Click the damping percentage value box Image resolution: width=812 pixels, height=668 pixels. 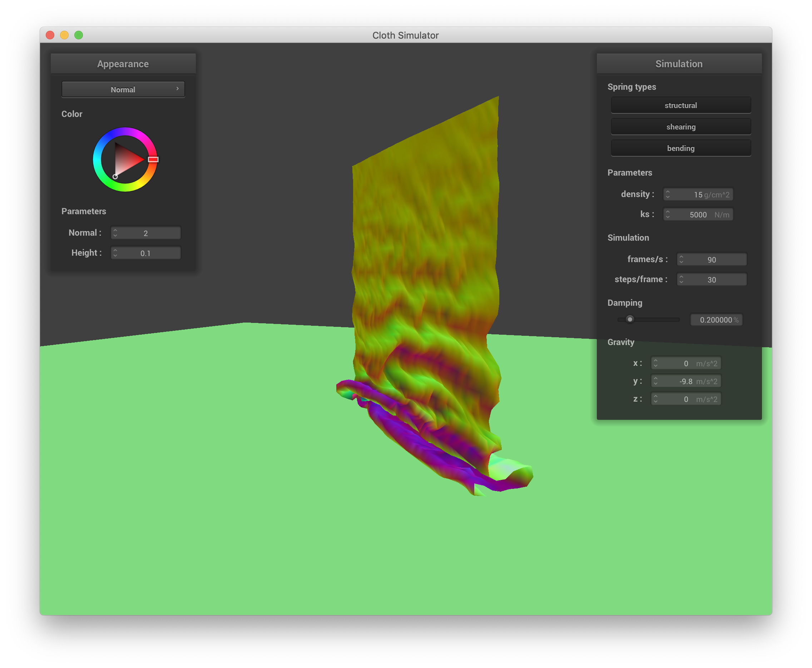[x=716, y=320]
